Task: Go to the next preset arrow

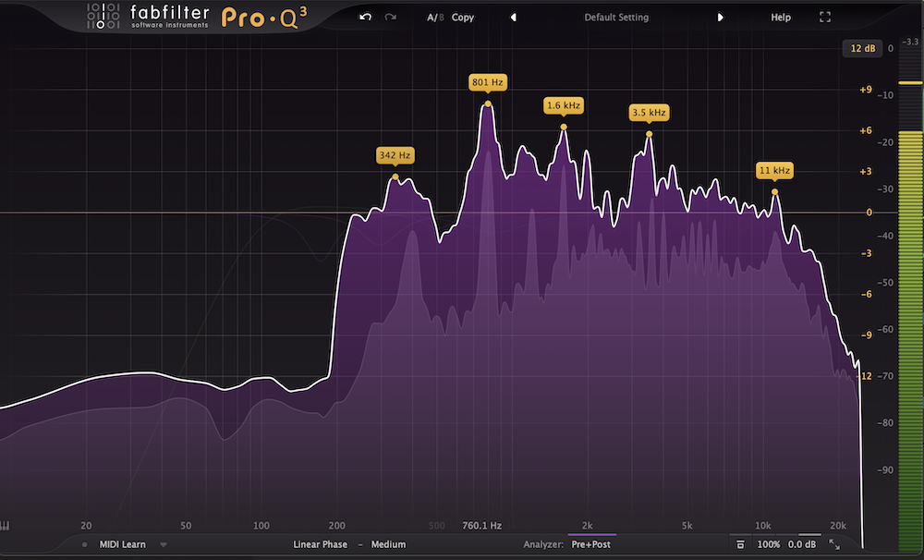Action: pos(720,17)
